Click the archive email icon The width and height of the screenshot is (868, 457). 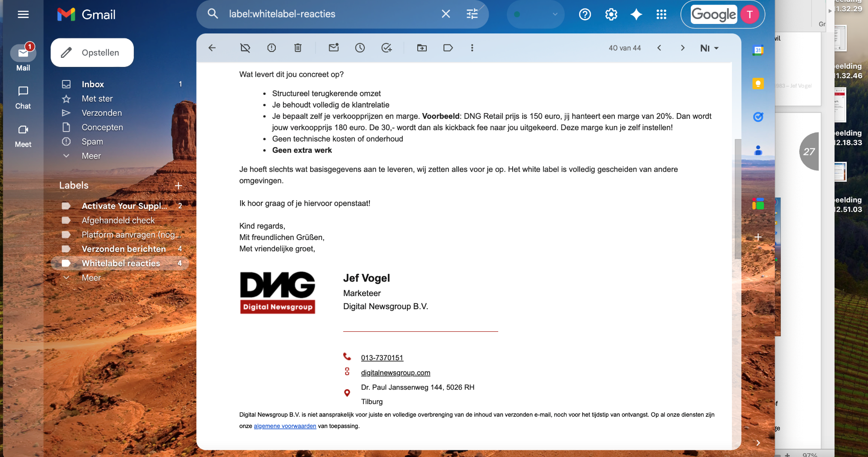pos(245,48)
